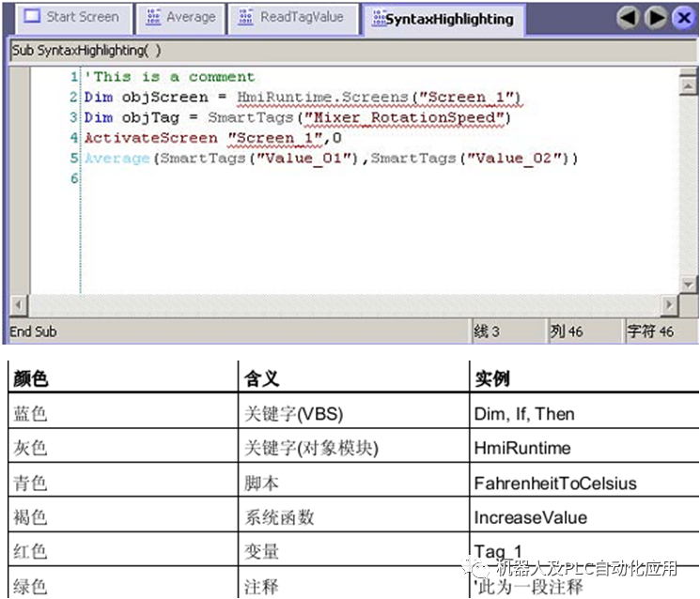The width and height of the screenshot is (700, 599).
Task: Switch to the Start Screen tab
Action: (74, 18)
